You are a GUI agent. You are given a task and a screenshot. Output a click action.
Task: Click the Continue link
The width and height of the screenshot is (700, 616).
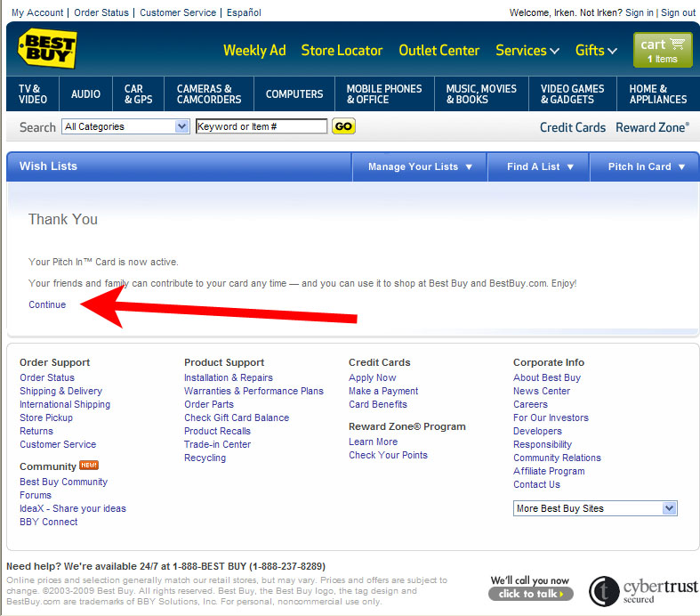point(47,304)
